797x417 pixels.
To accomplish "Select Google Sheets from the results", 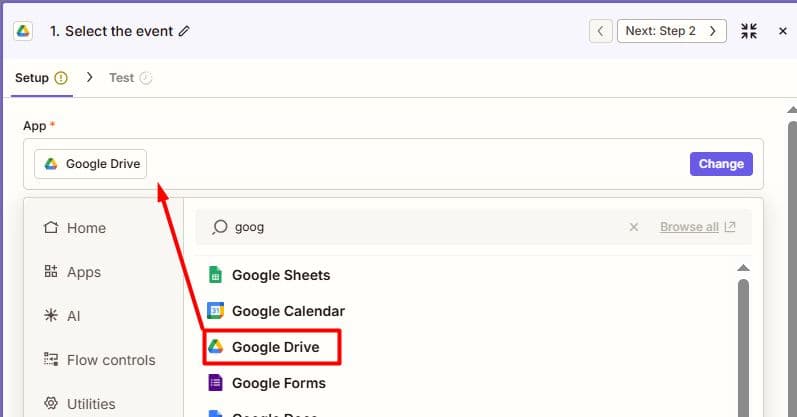I will point(269,275).
